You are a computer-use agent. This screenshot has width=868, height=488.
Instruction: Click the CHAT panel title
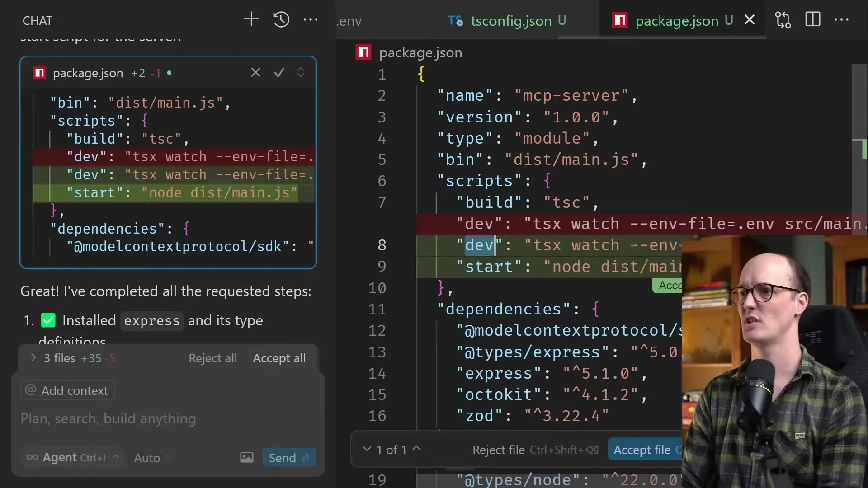coord(38,21)
